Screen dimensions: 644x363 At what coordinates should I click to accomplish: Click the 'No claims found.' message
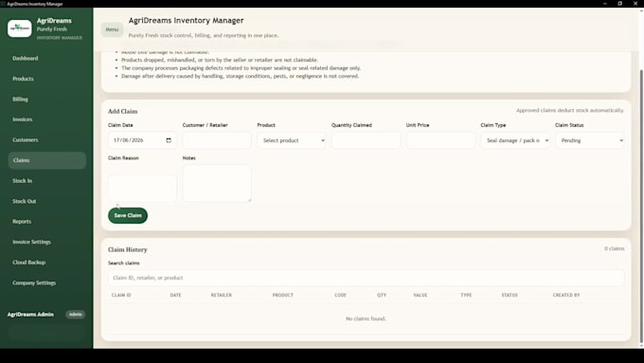[366, 318]
